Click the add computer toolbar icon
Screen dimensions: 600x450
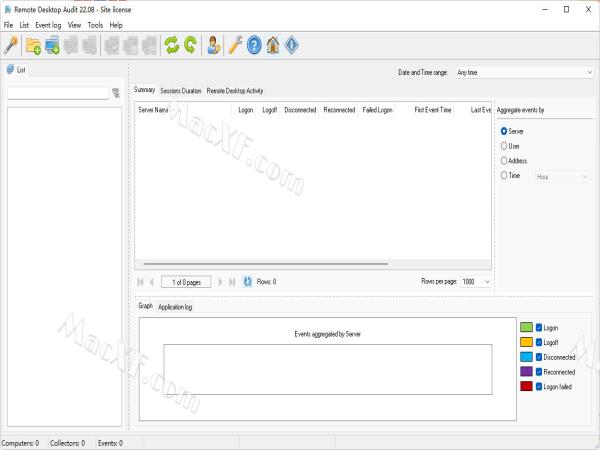52,45
